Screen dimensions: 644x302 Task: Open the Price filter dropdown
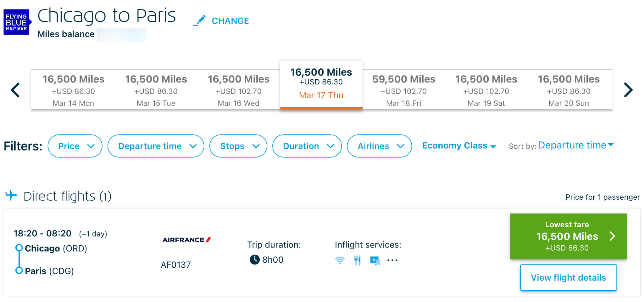(75, 146)
